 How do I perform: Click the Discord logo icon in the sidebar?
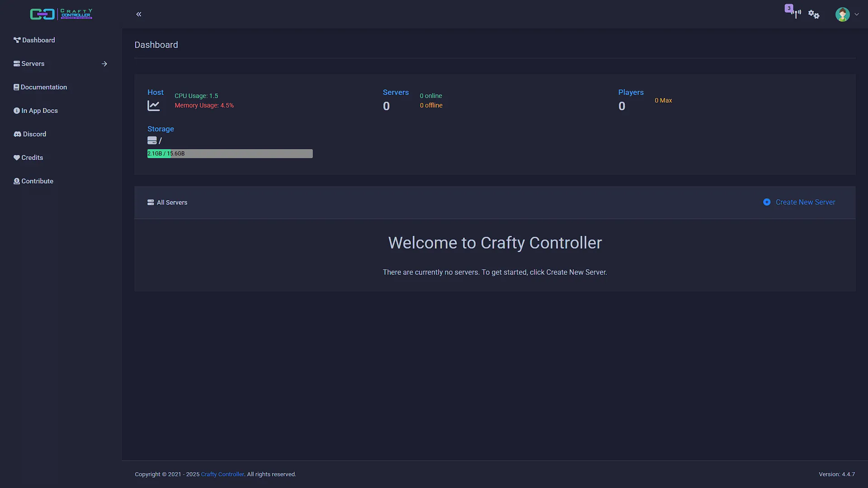[x=17, y=134]
